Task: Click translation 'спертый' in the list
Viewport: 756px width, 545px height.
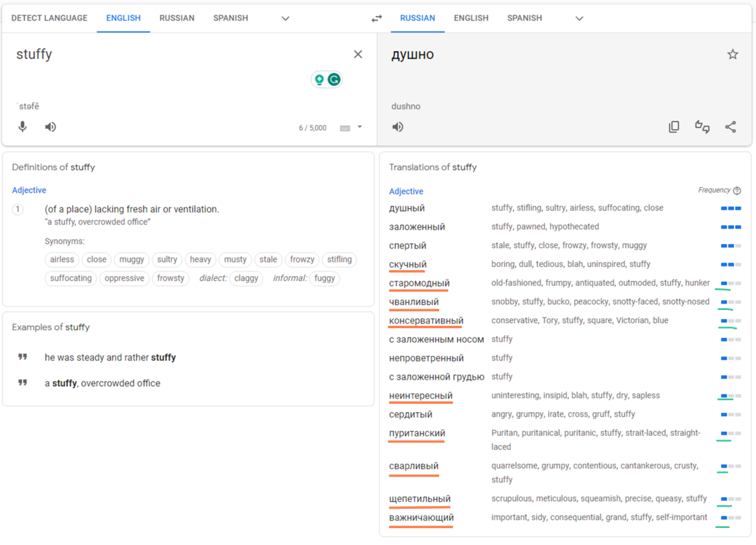Action: click(x=408, y=246)
